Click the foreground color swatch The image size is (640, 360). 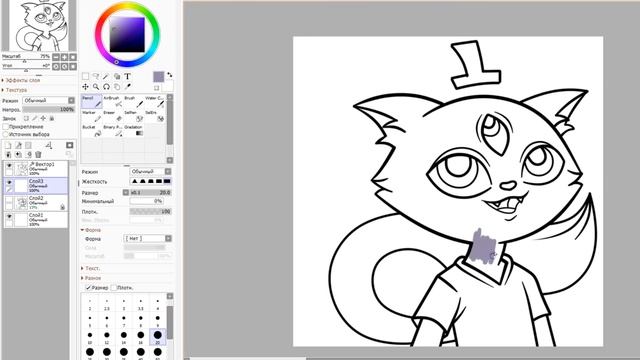[x=158, y=76]
